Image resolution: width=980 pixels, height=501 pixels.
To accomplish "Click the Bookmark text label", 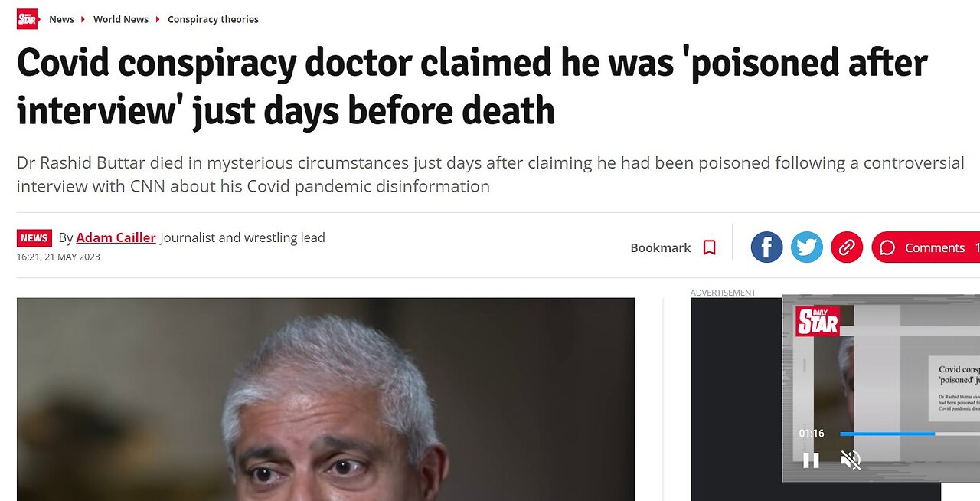I will [x=660, y=247].
